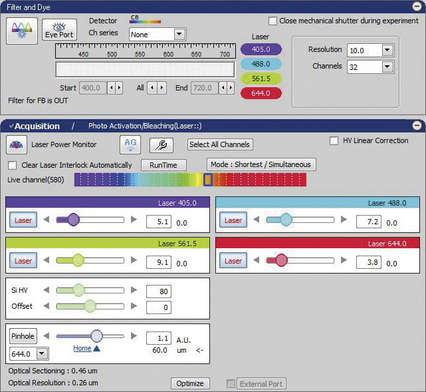Click the Offset slider handle

90,306
